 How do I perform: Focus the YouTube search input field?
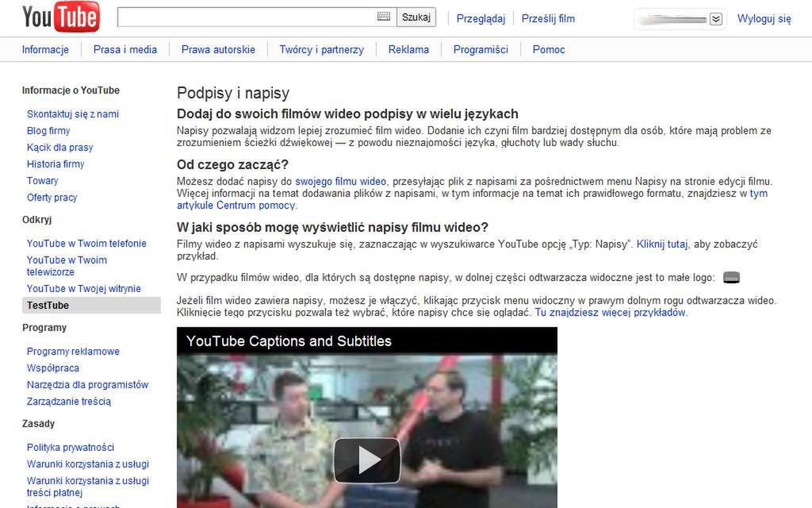tap(257, 17)
